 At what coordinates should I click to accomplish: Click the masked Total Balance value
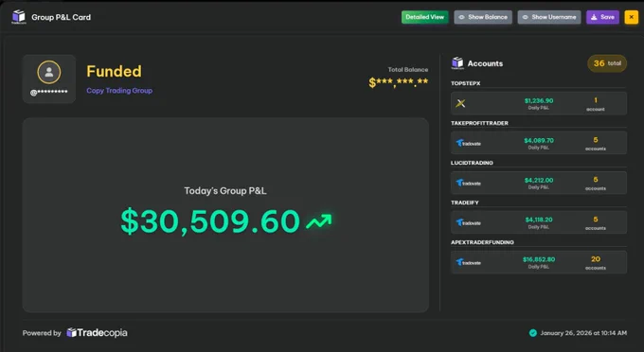click(398, 82)
